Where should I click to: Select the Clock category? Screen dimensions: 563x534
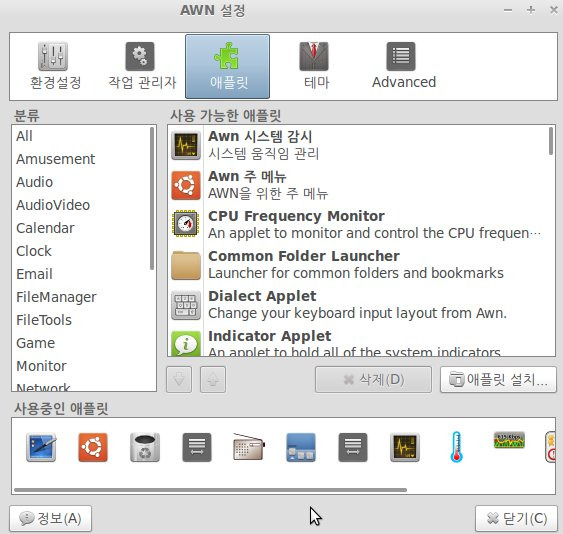click(34, 251)
